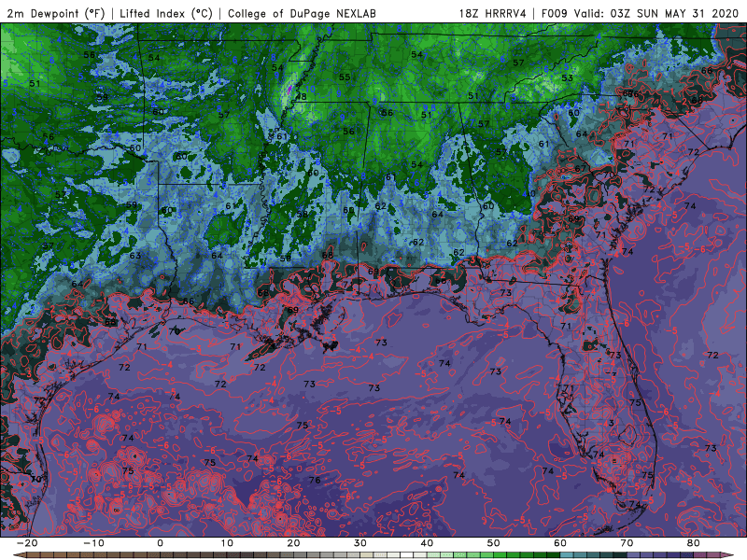Viewport: 747px width, 560px height.
Task: Click the "40" colorbar scale label
Action: (427, 543)
